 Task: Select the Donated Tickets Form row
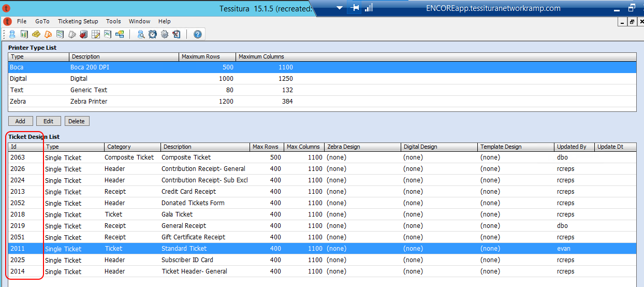click(x=322, y=203)
